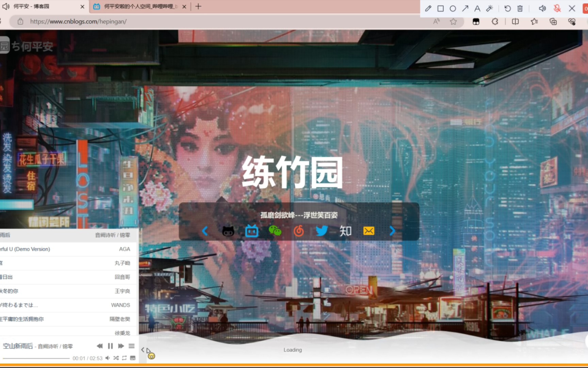Open the WeChat icon link
Screen dimensions: 588x368
[275, 231]
